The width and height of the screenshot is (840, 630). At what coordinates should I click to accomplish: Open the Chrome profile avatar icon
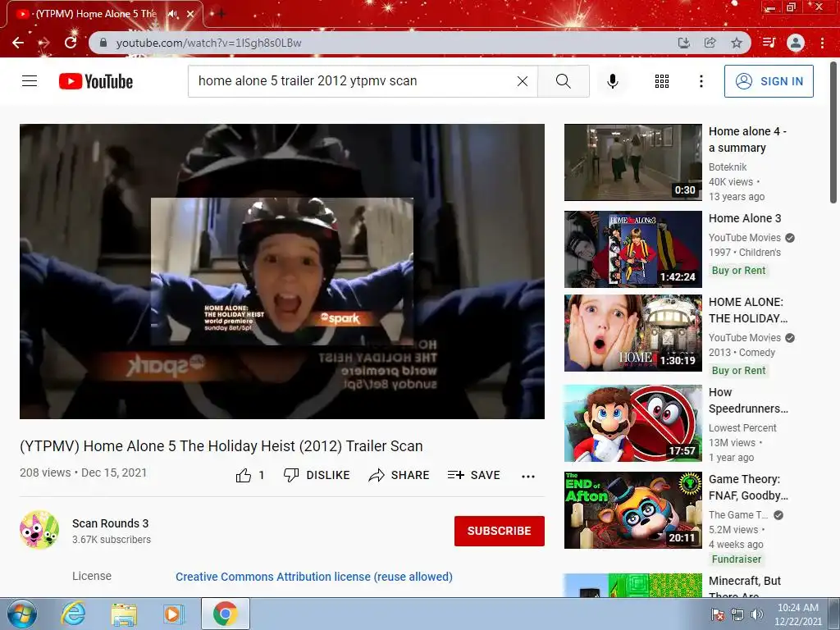tap(796, 43)
